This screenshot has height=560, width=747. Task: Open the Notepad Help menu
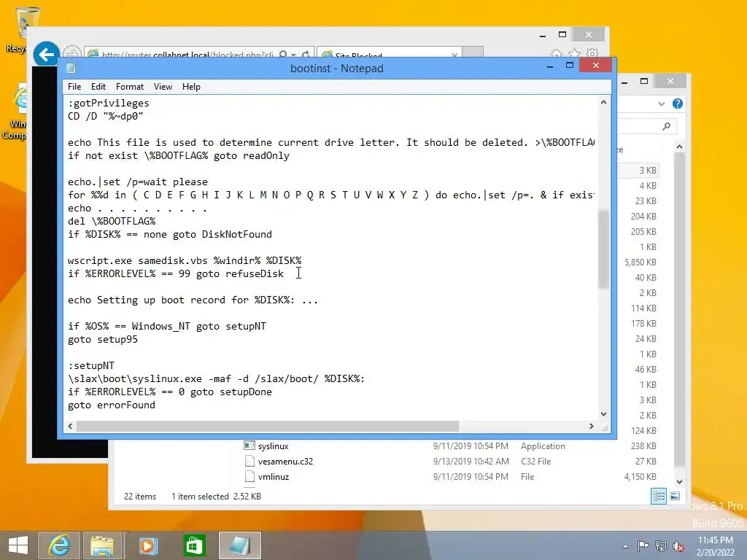(191, 87)
